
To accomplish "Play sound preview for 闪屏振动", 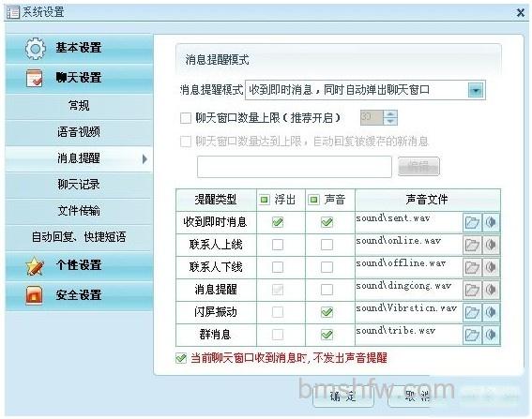I will pyautogui.click(x=491, y=312).
